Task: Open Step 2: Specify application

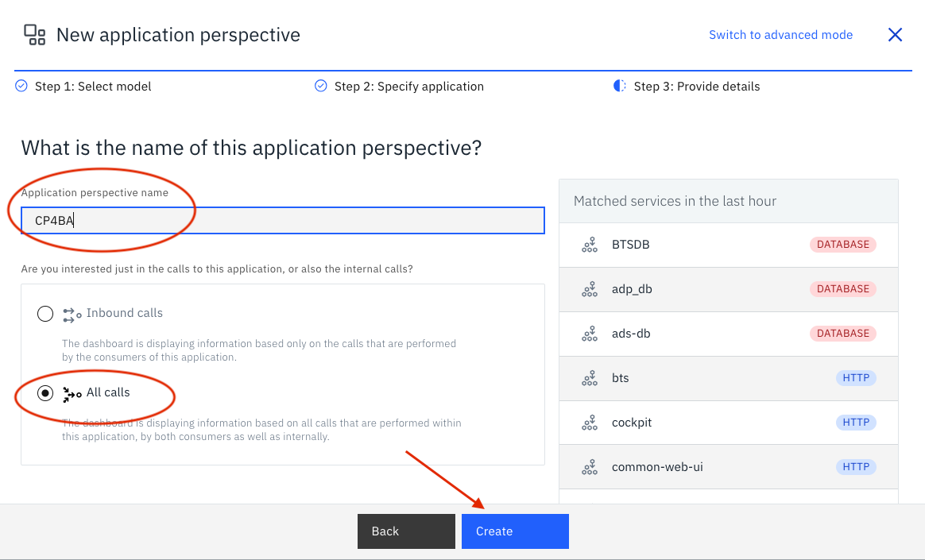Action: [x=408, y=86]
